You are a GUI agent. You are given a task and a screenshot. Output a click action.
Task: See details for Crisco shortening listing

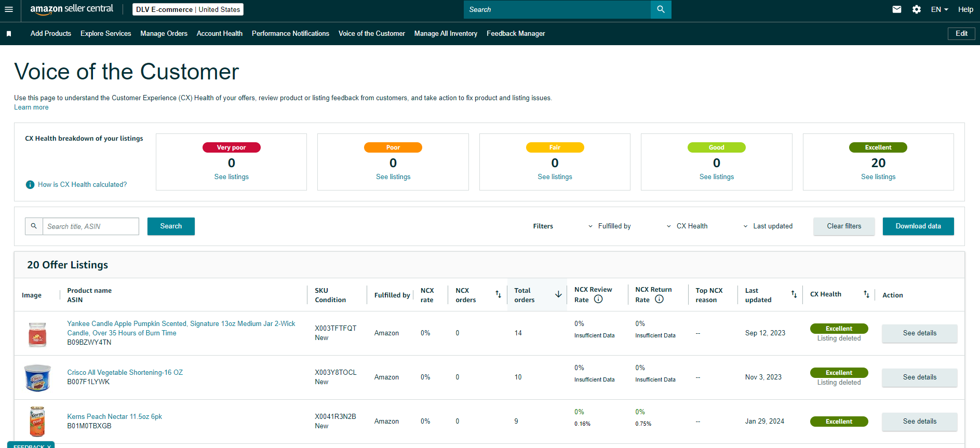pos(919,377)
